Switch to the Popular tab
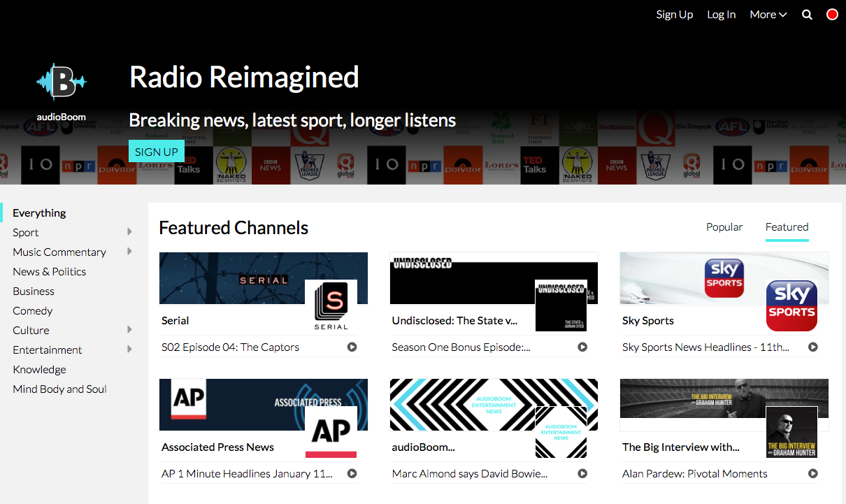 (x=724, y=227)
